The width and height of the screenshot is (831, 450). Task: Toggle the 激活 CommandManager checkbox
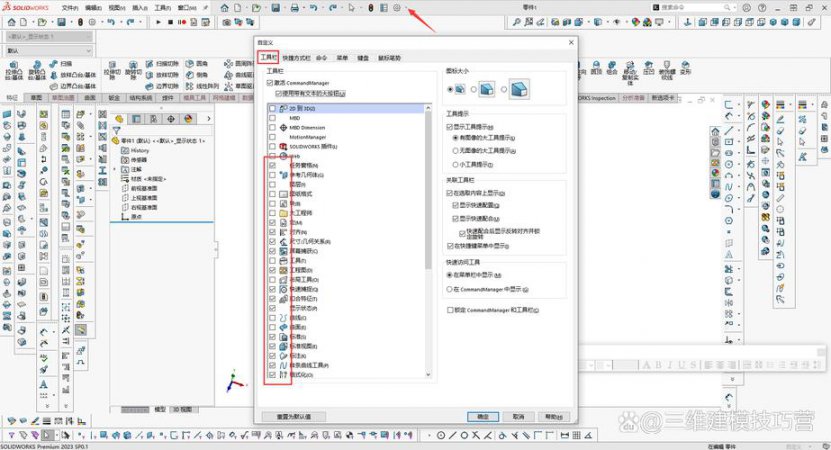(x=270, y=83)
